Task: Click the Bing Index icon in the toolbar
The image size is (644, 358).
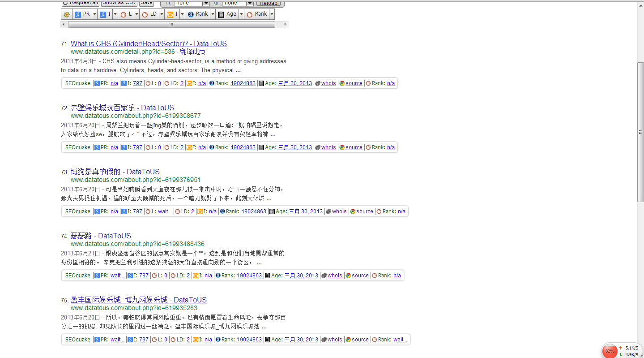Action: coord(171,14)
